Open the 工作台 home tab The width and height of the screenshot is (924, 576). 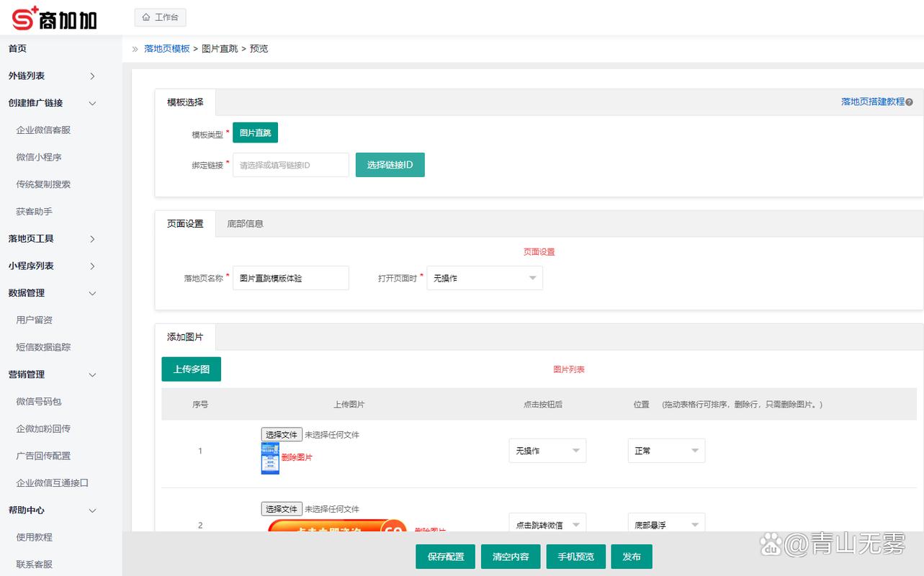[160, 17]
